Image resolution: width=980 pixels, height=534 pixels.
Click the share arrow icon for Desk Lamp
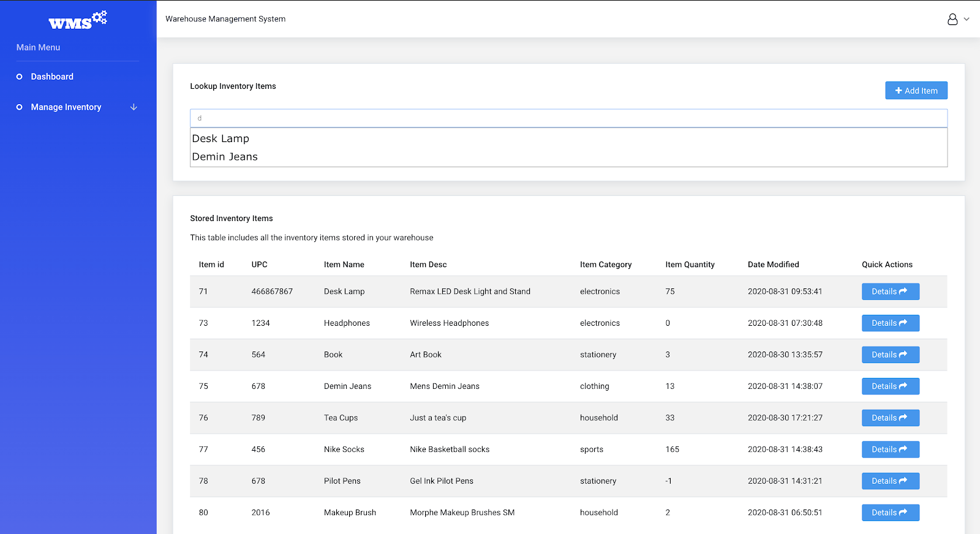(903, 291)
